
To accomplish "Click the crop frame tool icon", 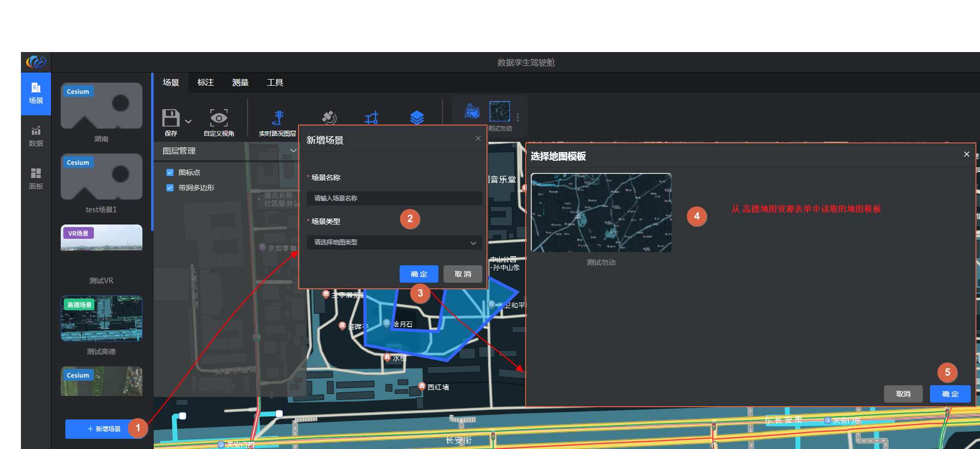I will [x=372, y=118].
